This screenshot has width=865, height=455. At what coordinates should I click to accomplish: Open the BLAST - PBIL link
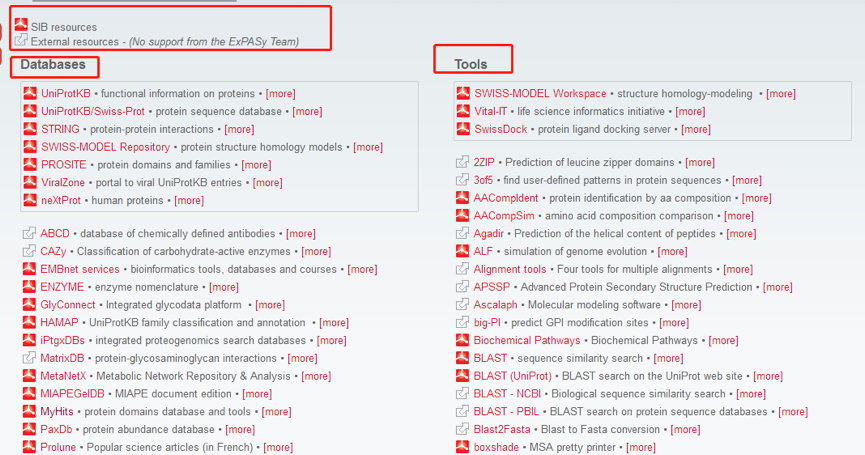pyautogui.click(x=506, y=411)
